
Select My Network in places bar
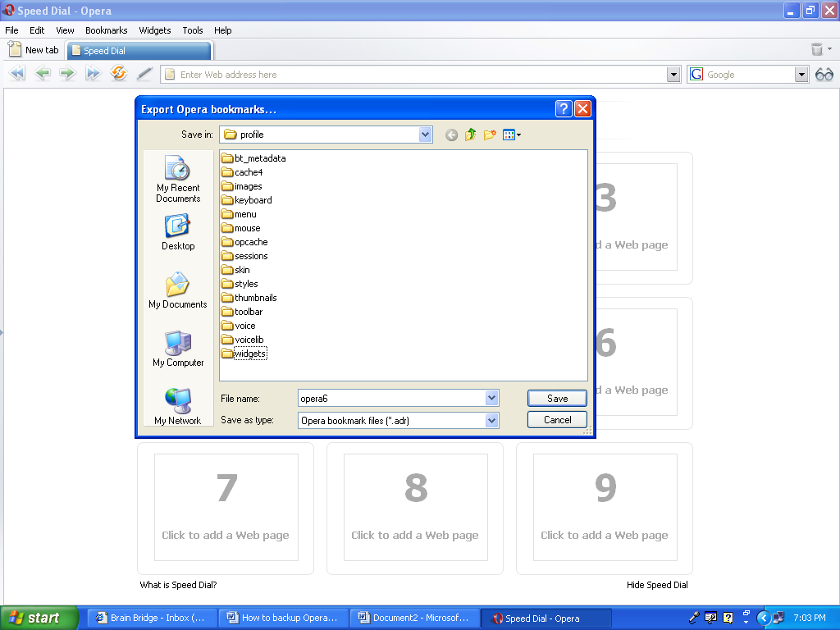coord(178,407)
